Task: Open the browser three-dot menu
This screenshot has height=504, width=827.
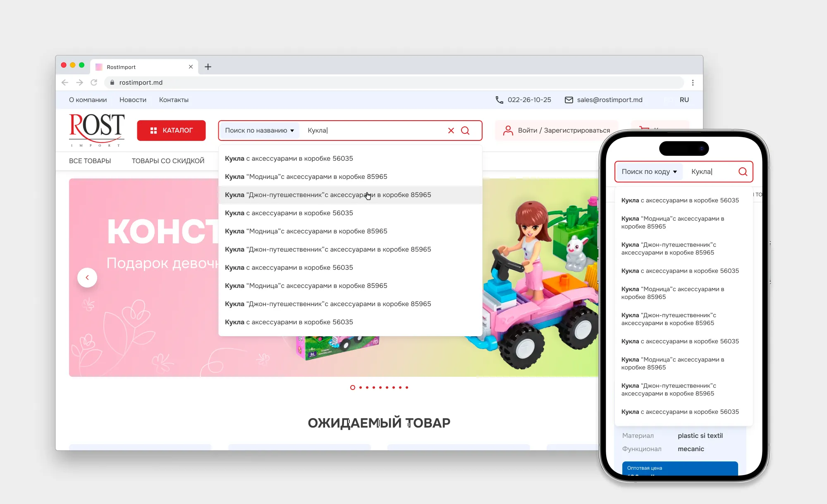Action: click(693, 83)
